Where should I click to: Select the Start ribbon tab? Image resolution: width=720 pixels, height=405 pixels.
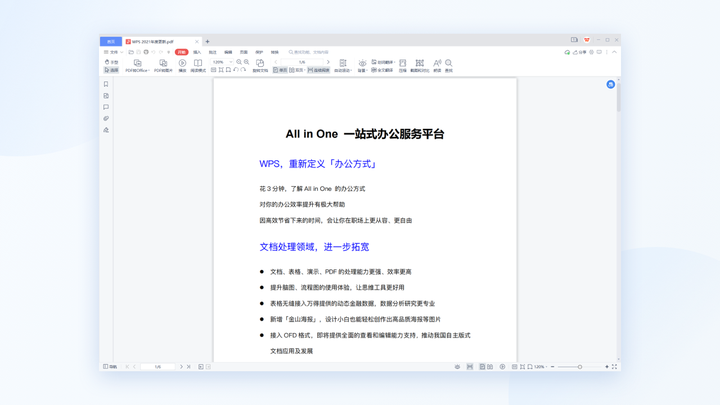click(181, 52)
